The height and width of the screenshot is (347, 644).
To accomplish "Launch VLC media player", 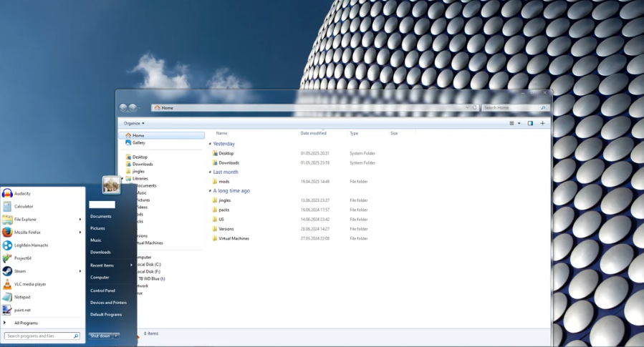I will (43, 284).
